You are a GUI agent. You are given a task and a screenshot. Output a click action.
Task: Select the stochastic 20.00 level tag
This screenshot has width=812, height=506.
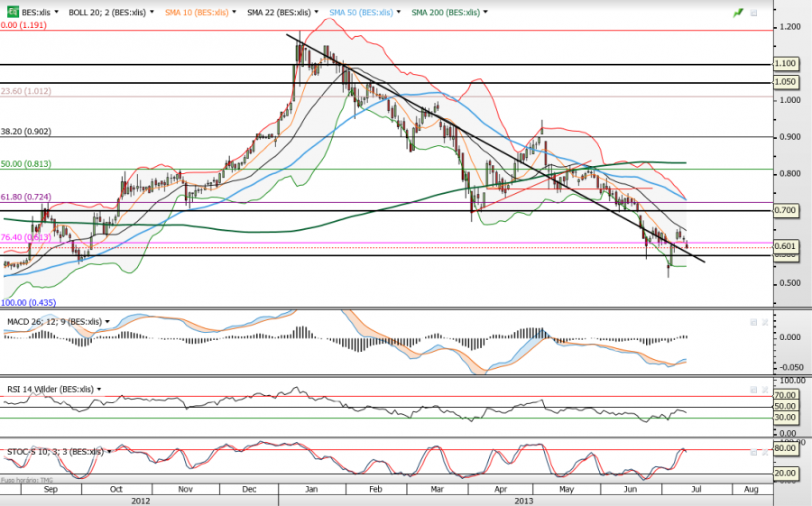click(x=785, y=473)
